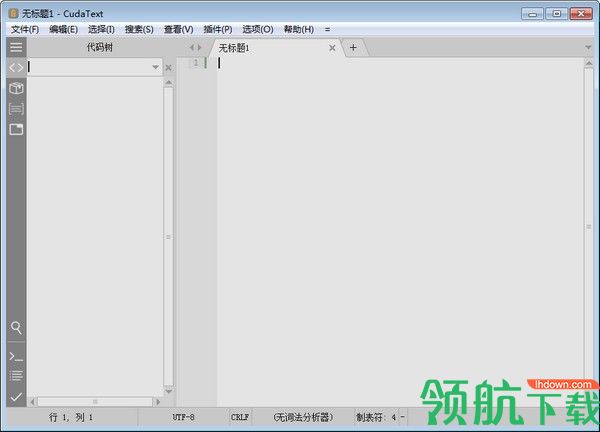600x432 pixels.
Task: Click the code tree scroll up arrow
Action: click(168, 83)
